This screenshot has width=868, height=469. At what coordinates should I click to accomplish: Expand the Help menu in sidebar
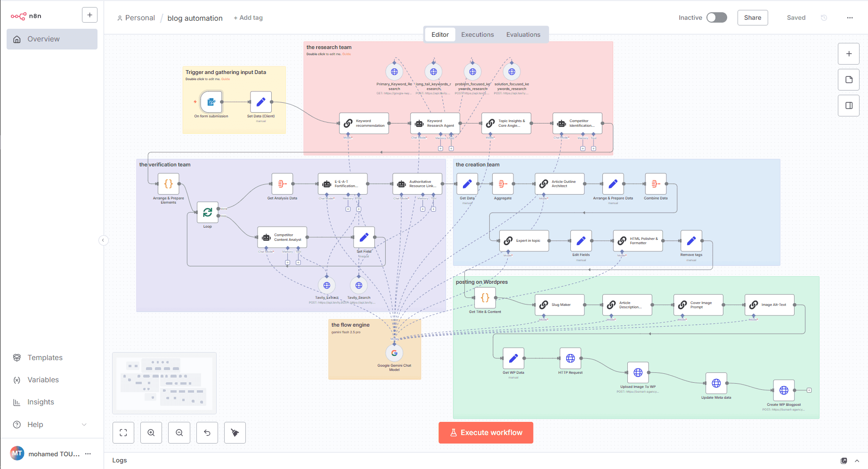pyautogui.click(x=52, y=424)
